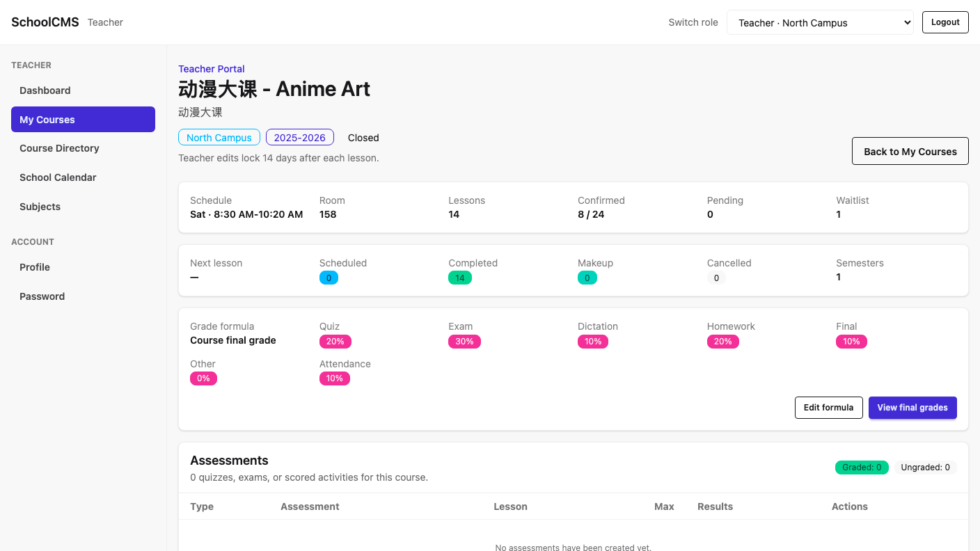This screenshot has width=980, height=551.
Task: Open the Password account page
Action: pyautogui.click(x=83, y=296)
